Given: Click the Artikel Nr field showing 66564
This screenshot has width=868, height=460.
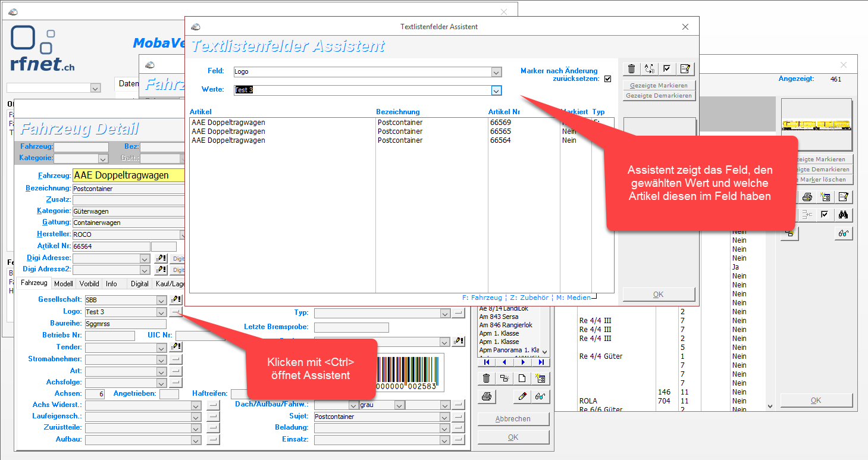Looking at the screenshot, I should click(111, 246).
